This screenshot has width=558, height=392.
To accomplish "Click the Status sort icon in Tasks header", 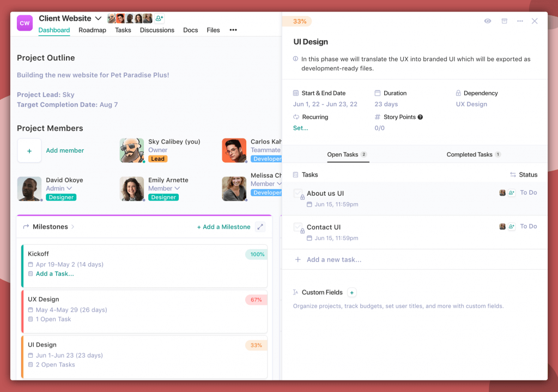I will click(x=513, y=175).
